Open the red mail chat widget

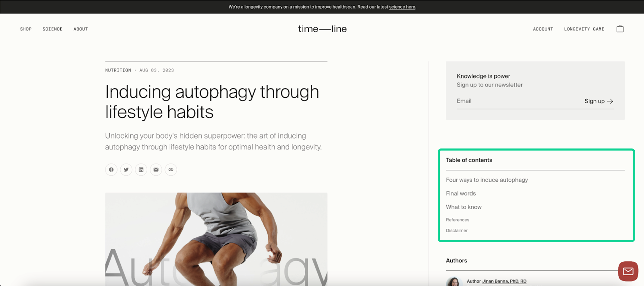tap(628, 271)
